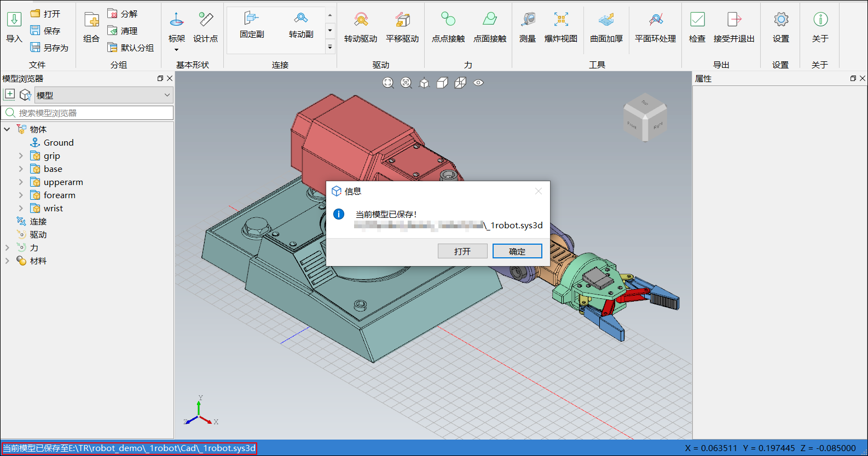Choose 另存为 in the ribbon

(x=49, y=48)
